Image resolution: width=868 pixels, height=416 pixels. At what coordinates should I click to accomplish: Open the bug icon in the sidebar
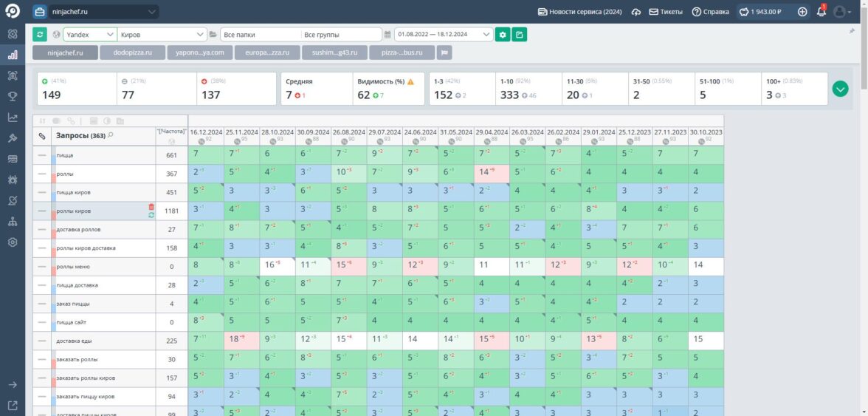[12, 180]
